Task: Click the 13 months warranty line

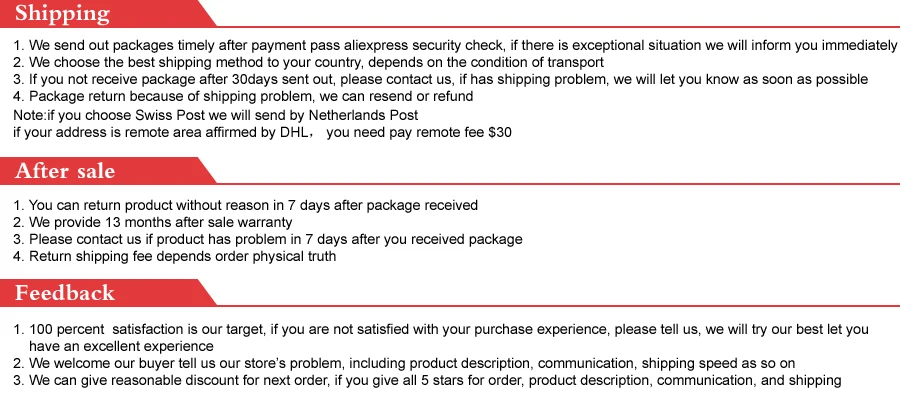Action: (153, 222)
